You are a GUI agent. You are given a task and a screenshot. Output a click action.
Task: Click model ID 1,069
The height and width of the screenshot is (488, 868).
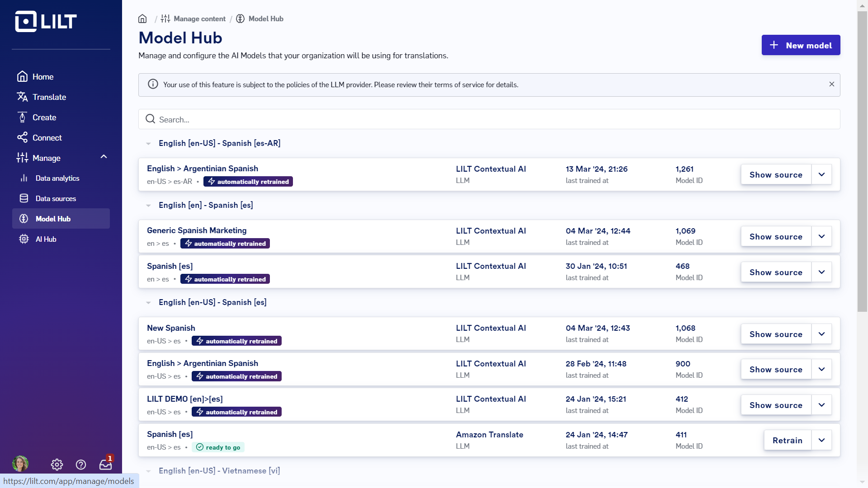pos(685,231)
